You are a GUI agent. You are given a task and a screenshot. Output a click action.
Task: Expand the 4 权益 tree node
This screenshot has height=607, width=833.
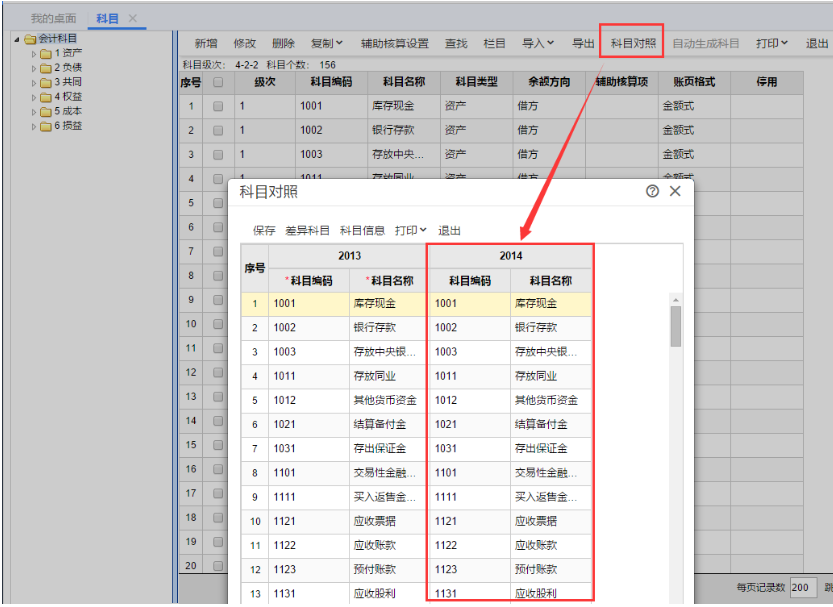point(34,98)
